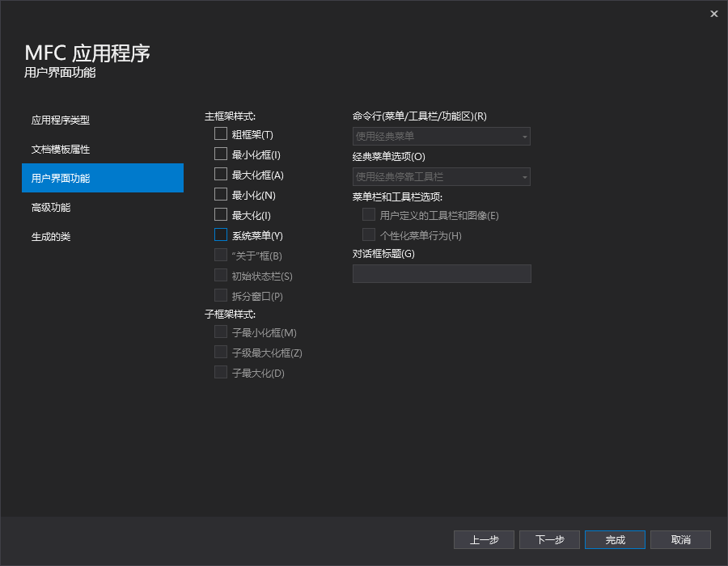Toggle the 最小化(N) checkbox

(221, 194)
